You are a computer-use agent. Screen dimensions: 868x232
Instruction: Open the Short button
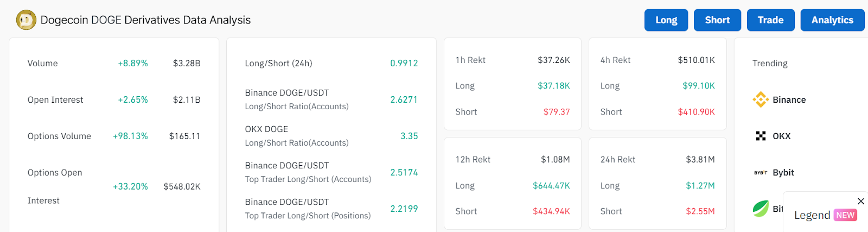click(x=717, y=20)
